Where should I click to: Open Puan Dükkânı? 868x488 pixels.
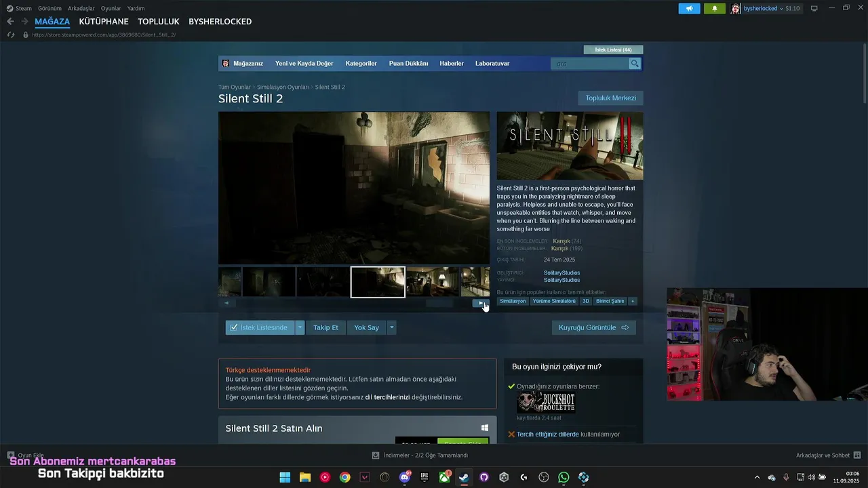click(x=408, y=63)
